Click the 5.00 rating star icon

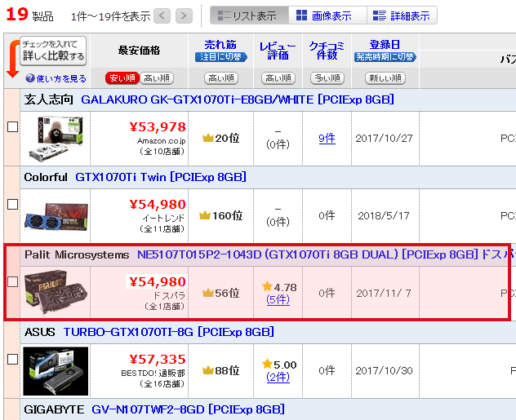(x=267, y=364)
